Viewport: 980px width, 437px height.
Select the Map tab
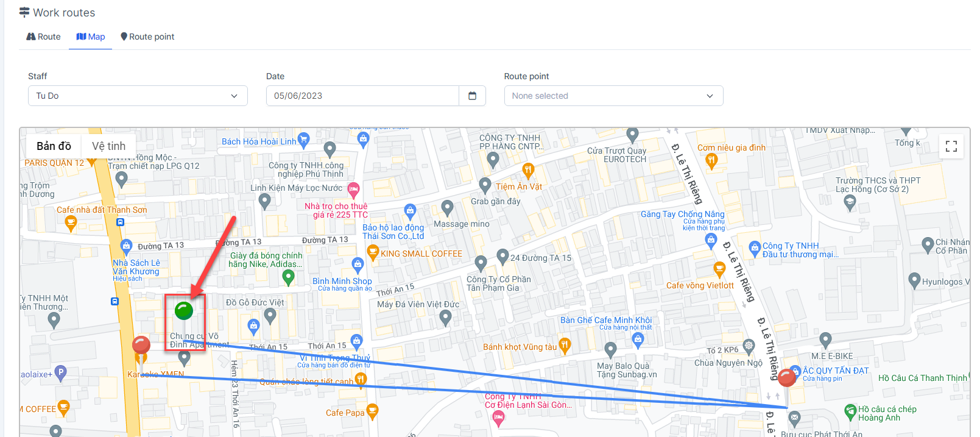pyautogui.click(x=91, y=37)
